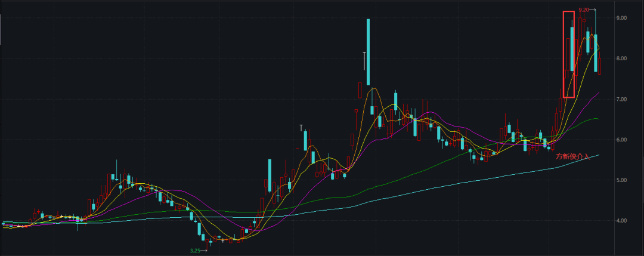The image size is (644, 256).
Task: Click the white T marker near 6.00 level
Action: coord(302,128)
